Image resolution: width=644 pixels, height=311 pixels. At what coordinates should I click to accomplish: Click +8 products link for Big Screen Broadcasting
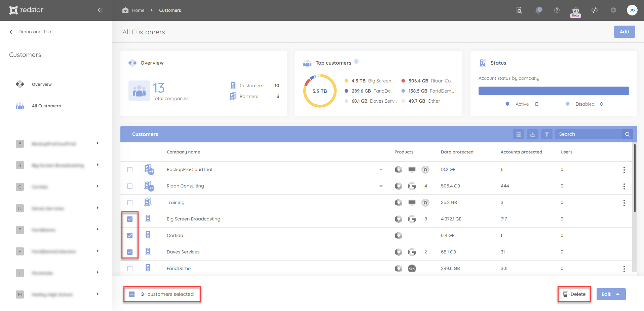(424, 219)
